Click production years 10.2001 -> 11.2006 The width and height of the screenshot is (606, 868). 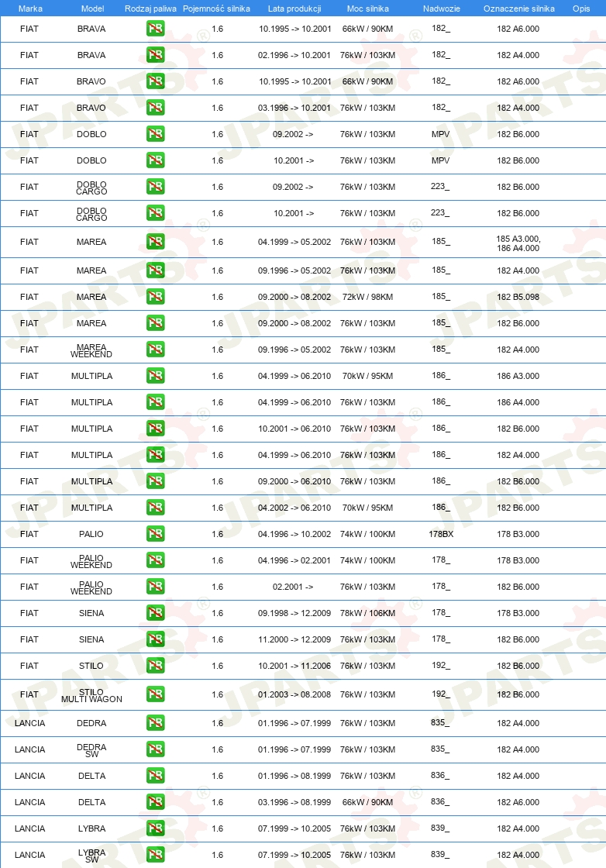pyautogui.click(x=294, y=666)
